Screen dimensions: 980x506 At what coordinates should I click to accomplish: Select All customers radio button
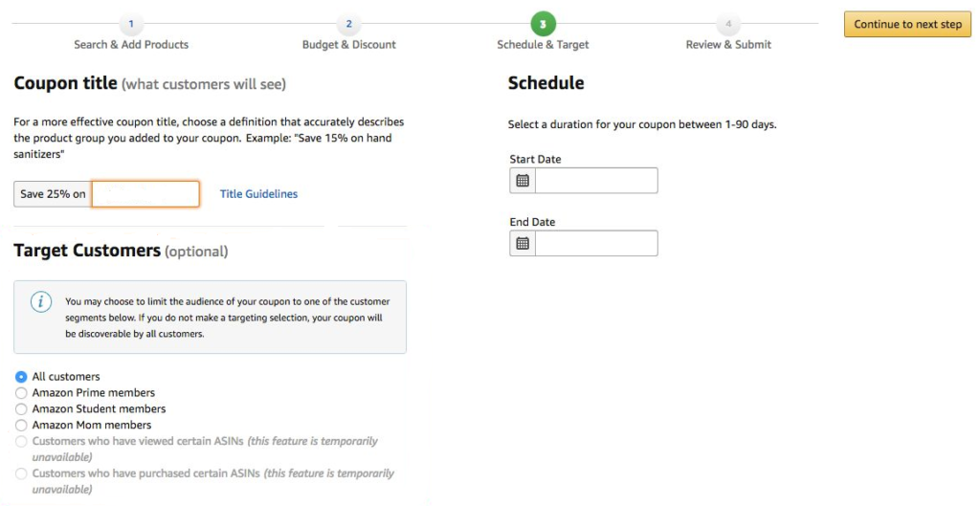21,377
